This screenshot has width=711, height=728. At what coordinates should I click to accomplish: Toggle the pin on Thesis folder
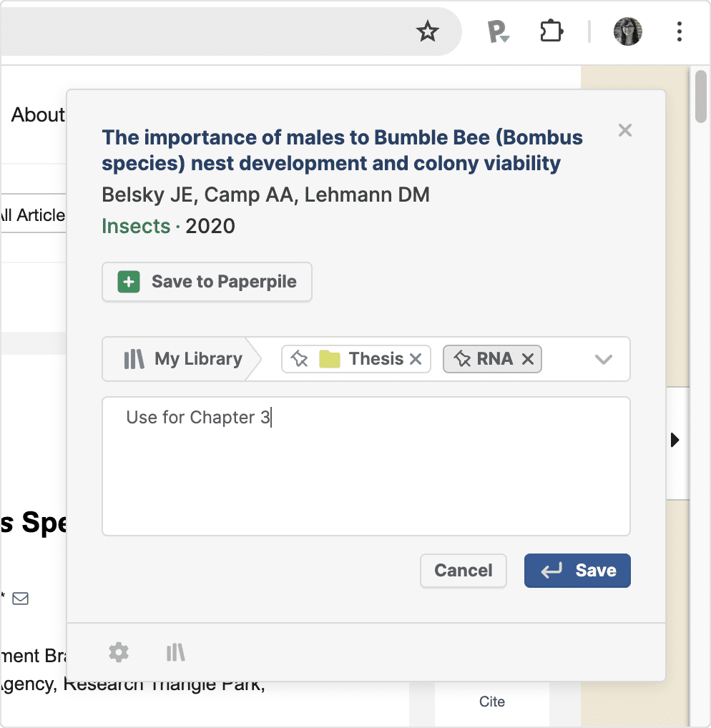(x=300, y=359)
